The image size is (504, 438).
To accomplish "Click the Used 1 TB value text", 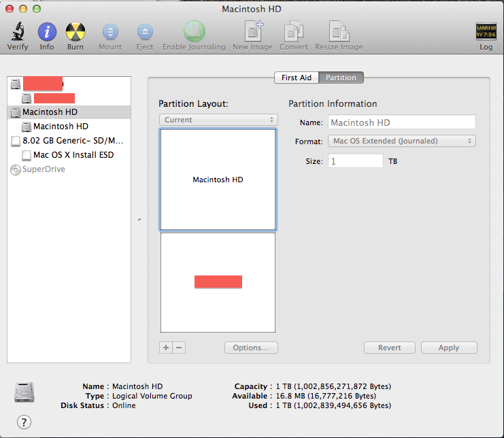I will (x=333, y=405).
